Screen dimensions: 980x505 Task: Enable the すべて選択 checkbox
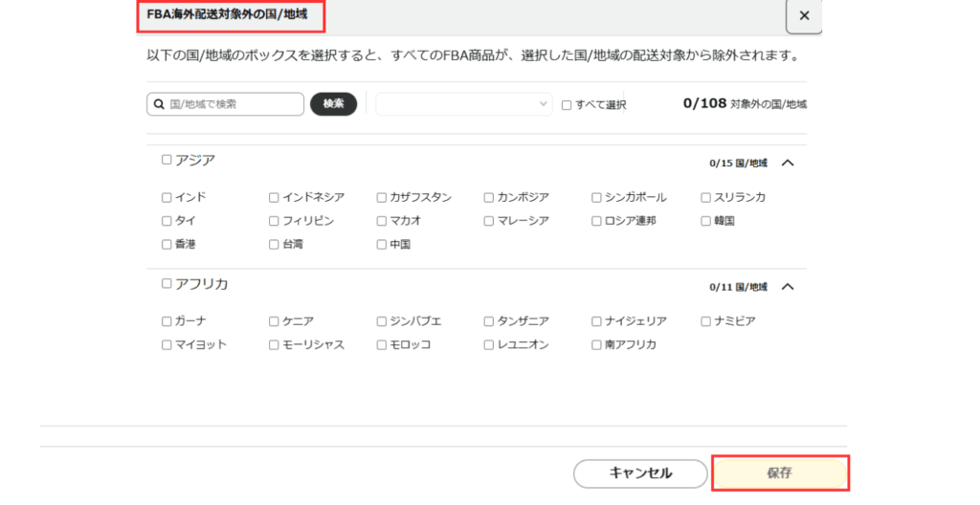[x=567, y=105]
